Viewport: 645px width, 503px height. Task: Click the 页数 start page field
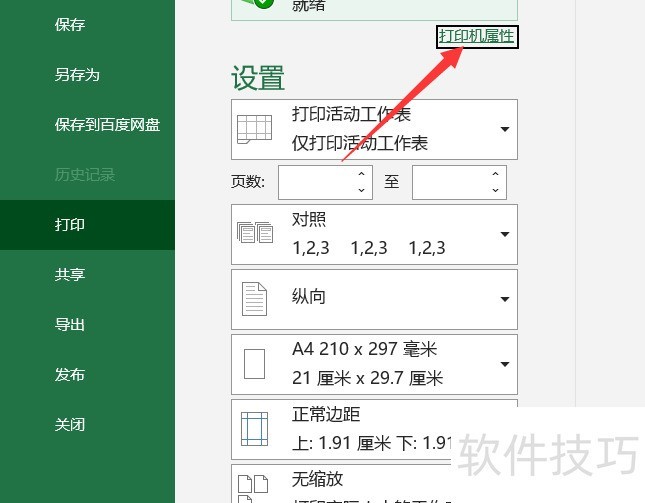click(325, 183)
